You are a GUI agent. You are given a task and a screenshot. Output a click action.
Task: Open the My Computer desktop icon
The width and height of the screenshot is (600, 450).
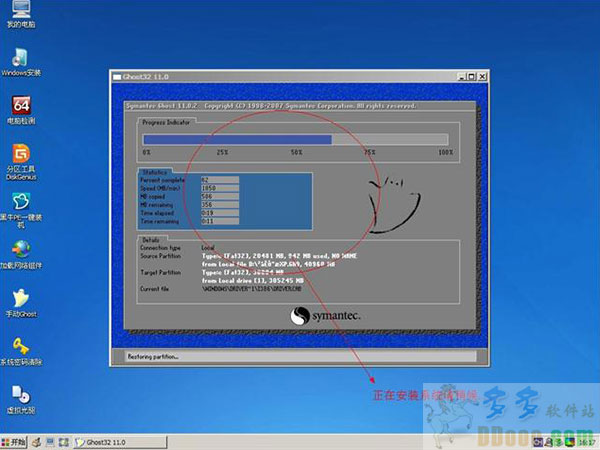click(21, 14)
